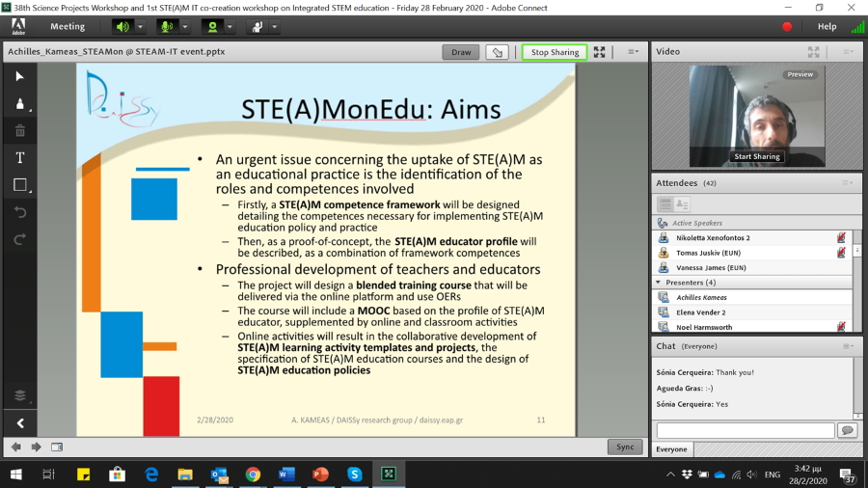Open the Meeting menu
Screen dimensions: 868x488
[x=68, y=26]
